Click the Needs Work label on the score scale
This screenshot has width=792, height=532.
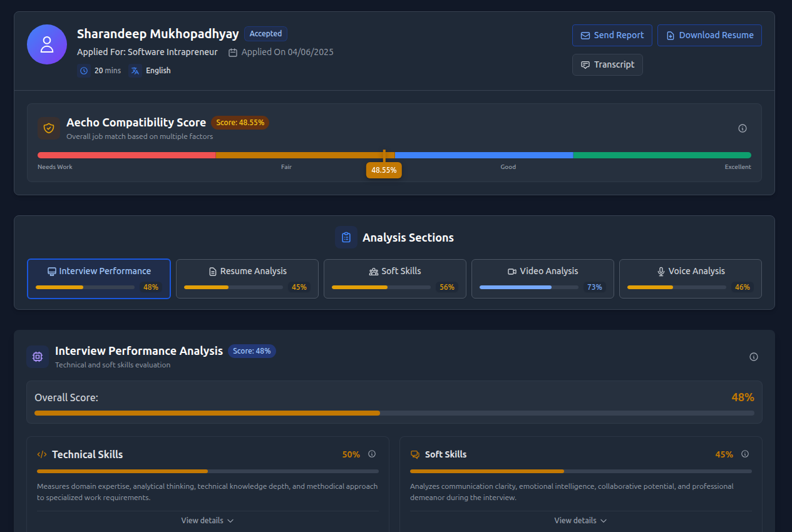tap(55, 167)
